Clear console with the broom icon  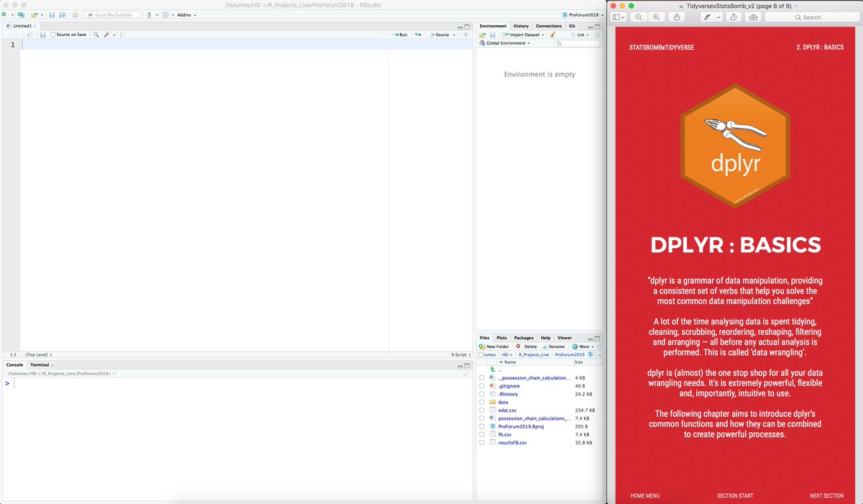(466, 374)
